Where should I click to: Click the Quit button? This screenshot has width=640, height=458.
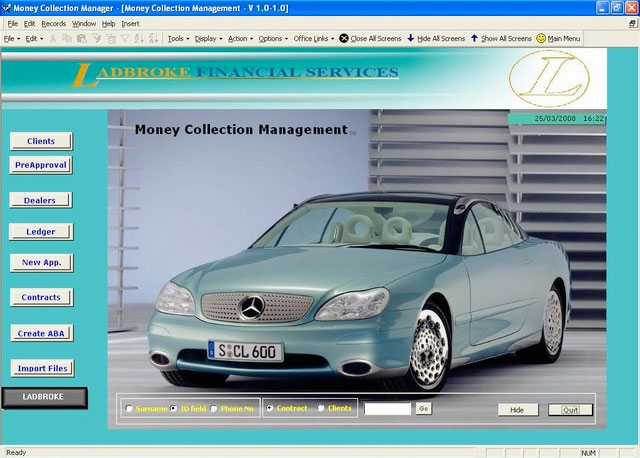(x=571, y=410)
